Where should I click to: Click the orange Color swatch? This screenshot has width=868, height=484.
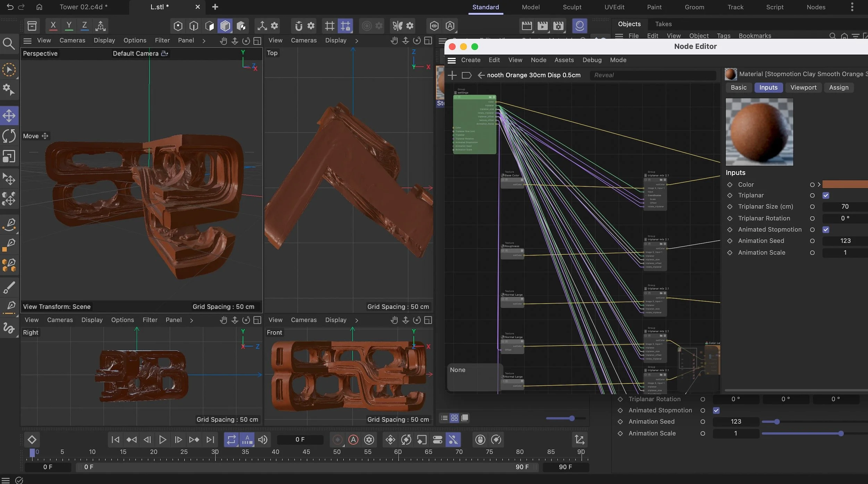pyautogui.click(x=845, y=185)
